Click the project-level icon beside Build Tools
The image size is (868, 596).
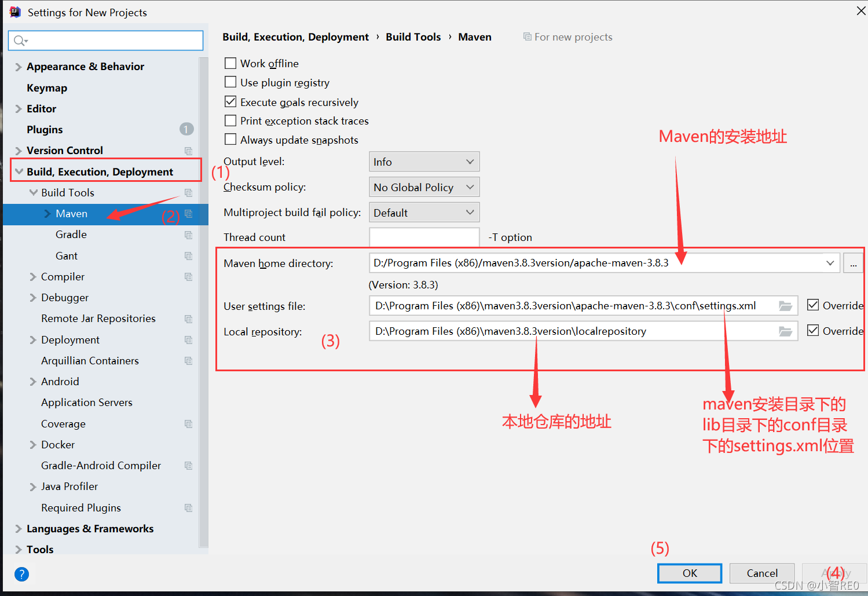point(188,192)
